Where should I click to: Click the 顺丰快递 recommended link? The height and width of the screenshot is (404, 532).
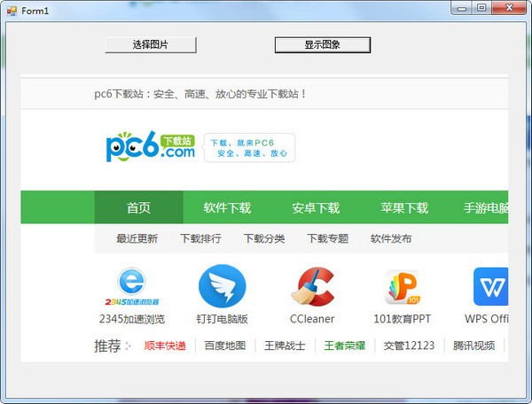click(x=165, y=346)
